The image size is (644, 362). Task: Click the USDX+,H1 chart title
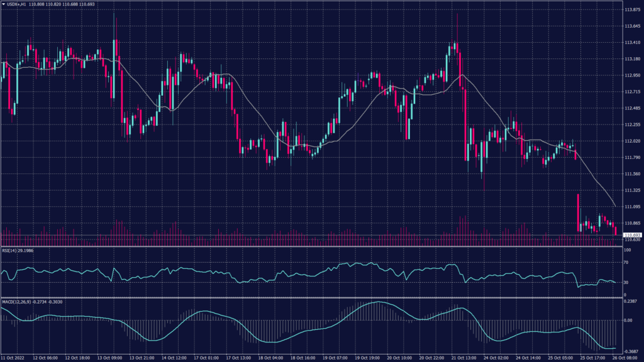point(17,4)
